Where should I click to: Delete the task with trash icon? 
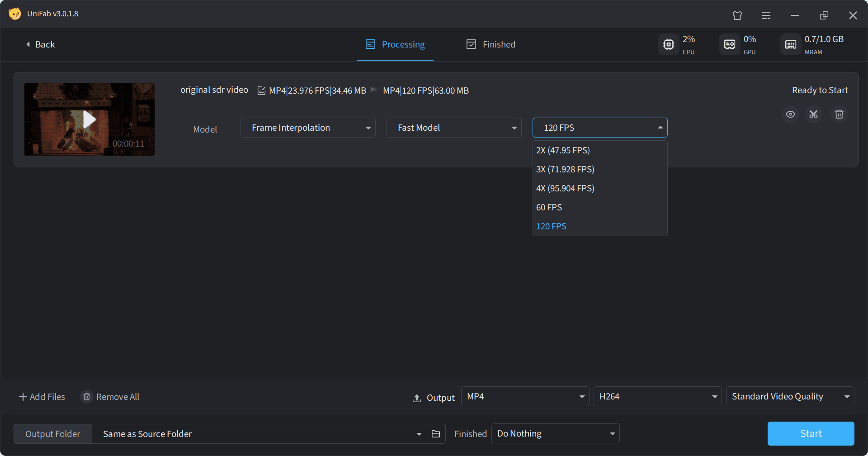[839, 114]
